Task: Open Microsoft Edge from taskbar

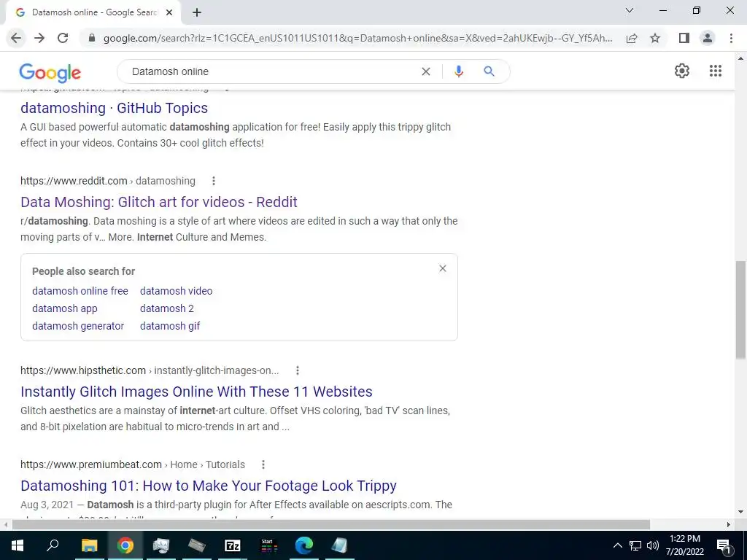Action: pos(304,545)
